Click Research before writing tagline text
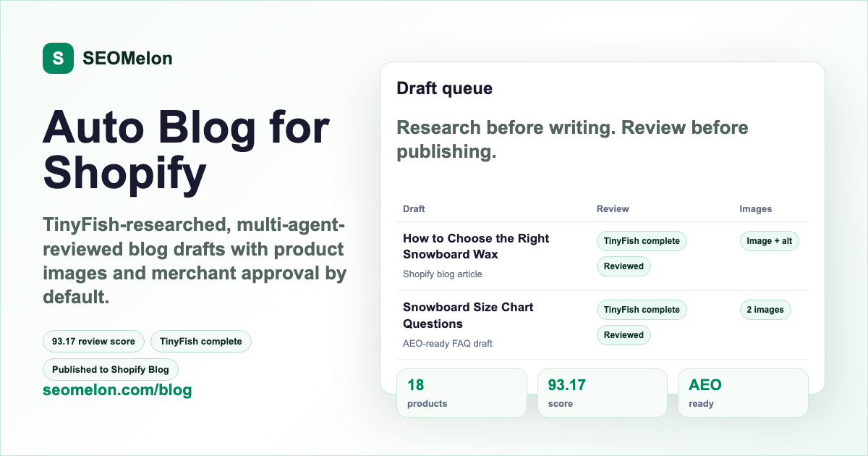The image size is (868, 456). (572, 140)
